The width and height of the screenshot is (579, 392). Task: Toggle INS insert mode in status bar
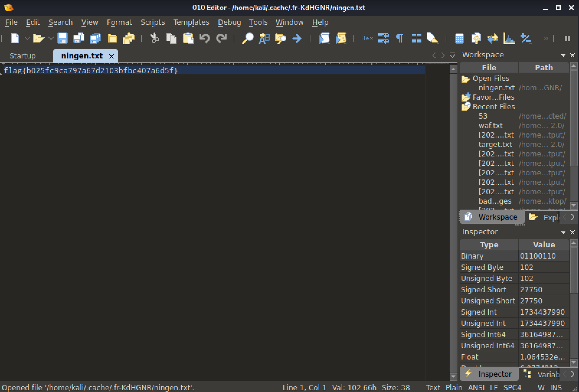(556, 387)
